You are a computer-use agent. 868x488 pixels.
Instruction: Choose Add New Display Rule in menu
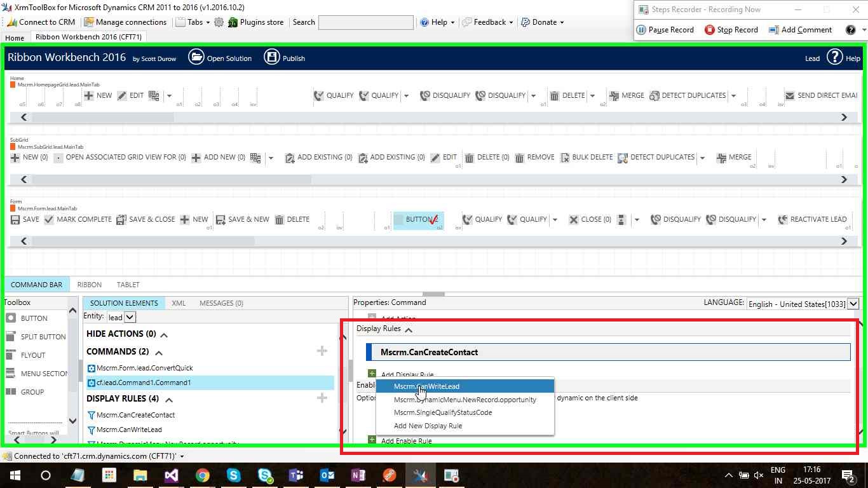[465, 426]
